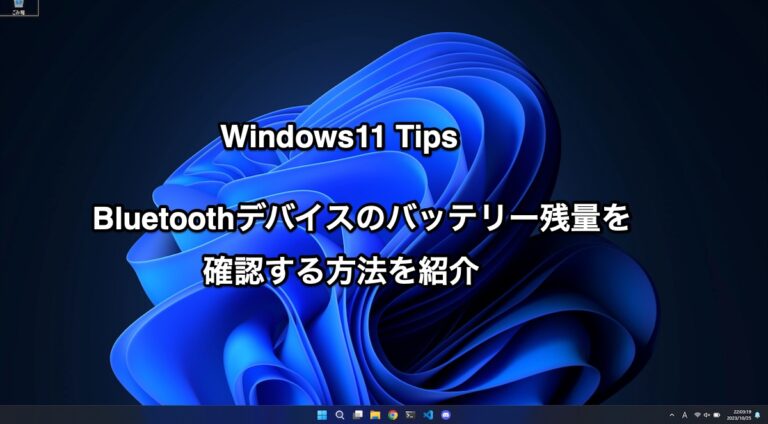The image size is (768, 424).
Task: Toggle IME input mode 'A' indicator
Action: (684, 415)
